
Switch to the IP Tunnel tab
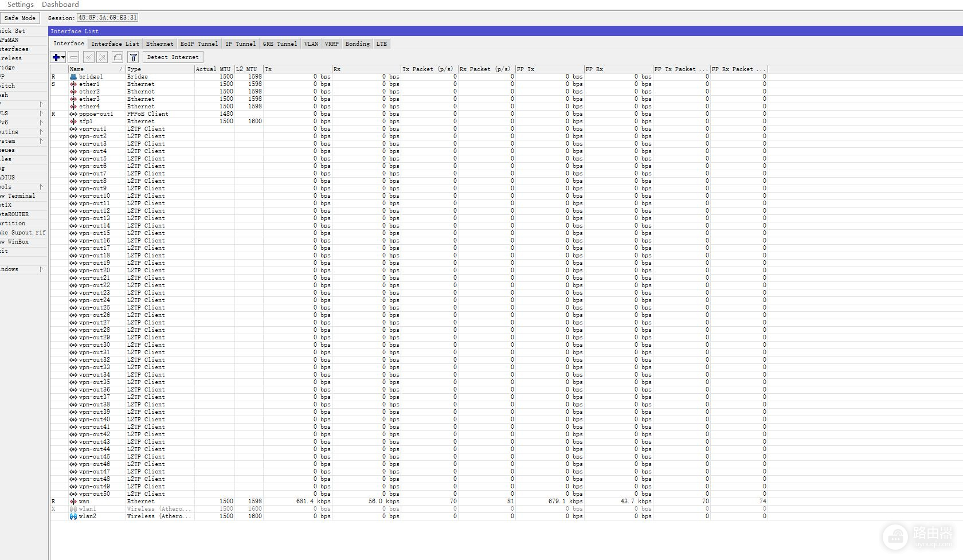pyautogui.click(x=241, y=44)
